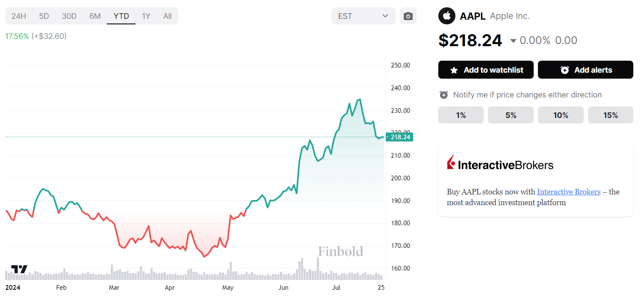644x306 pixels.
Task: Click the 218.24 current price label
Action: click(x=400, y=137)
